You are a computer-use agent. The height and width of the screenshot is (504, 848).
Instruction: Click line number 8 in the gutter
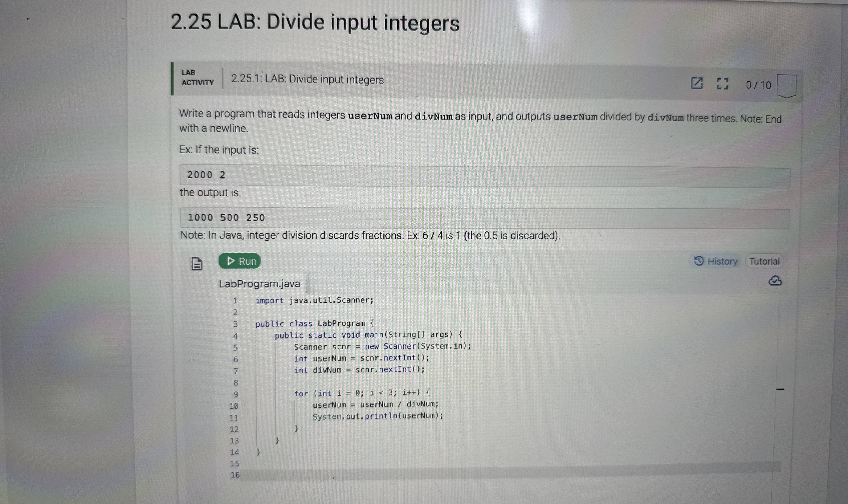coord(236,383)
